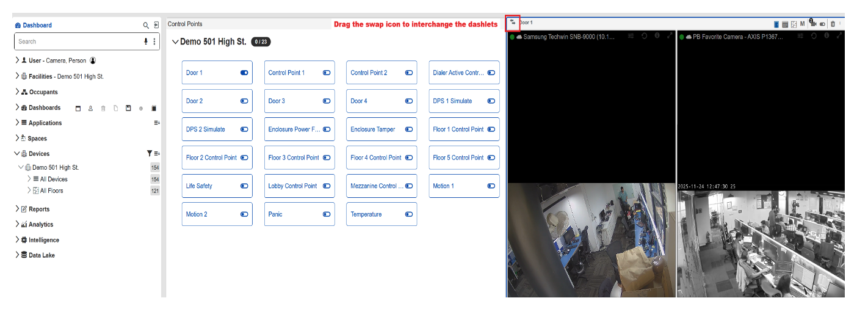Show info for PB Favorite Camera
Image resolution: width=868 pixels, height=320 pixels.
pyautogui.click(x=826, y=36)
